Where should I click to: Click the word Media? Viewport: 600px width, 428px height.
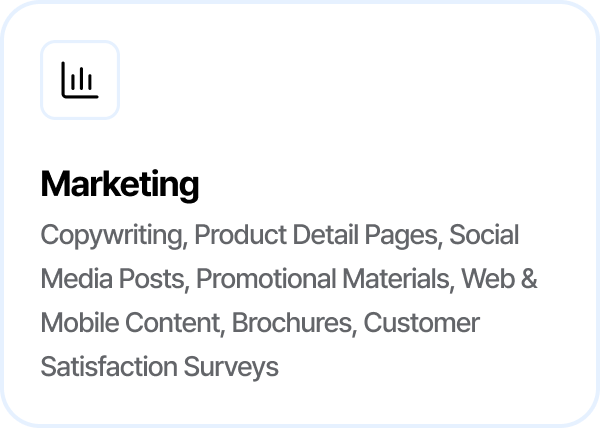point(69,280)
